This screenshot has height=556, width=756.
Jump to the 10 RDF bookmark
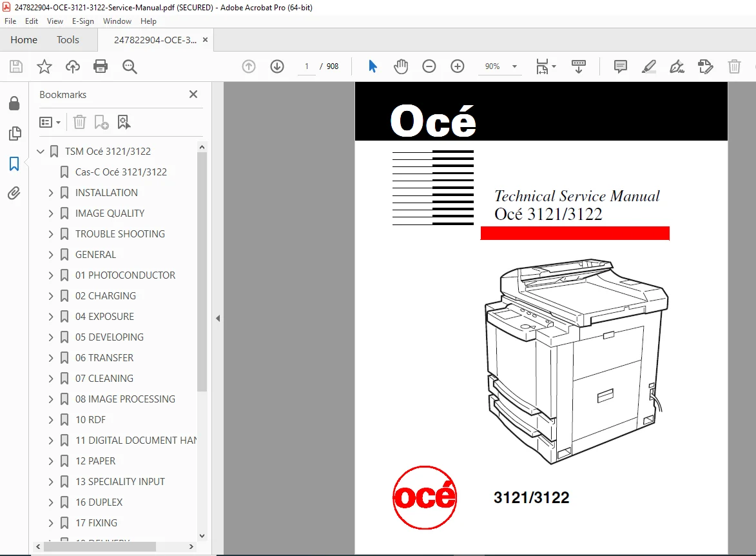pyautogui.click(x=90, y=420)
